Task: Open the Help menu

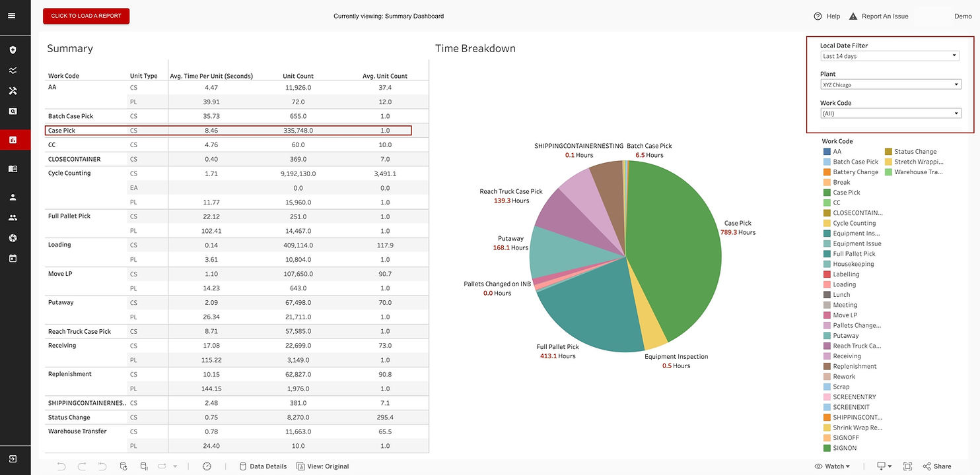Action: tap(827, 16)
